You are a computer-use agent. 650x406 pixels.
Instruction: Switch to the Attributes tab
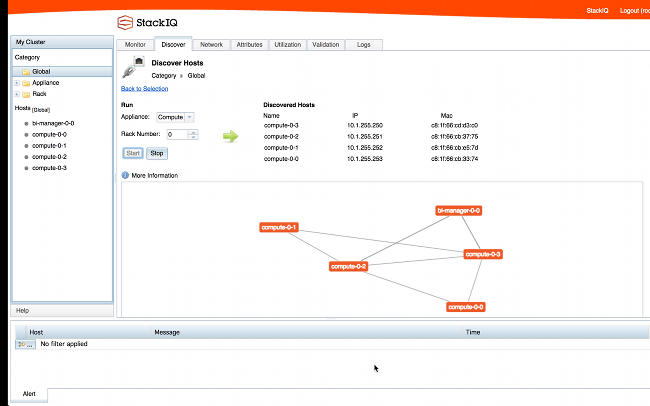tap(250, 44)
